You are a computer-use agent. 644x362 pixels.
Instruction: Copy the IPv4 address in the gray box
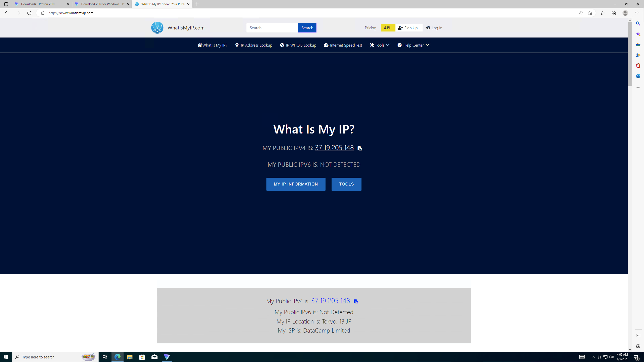[x=356, y=301]
